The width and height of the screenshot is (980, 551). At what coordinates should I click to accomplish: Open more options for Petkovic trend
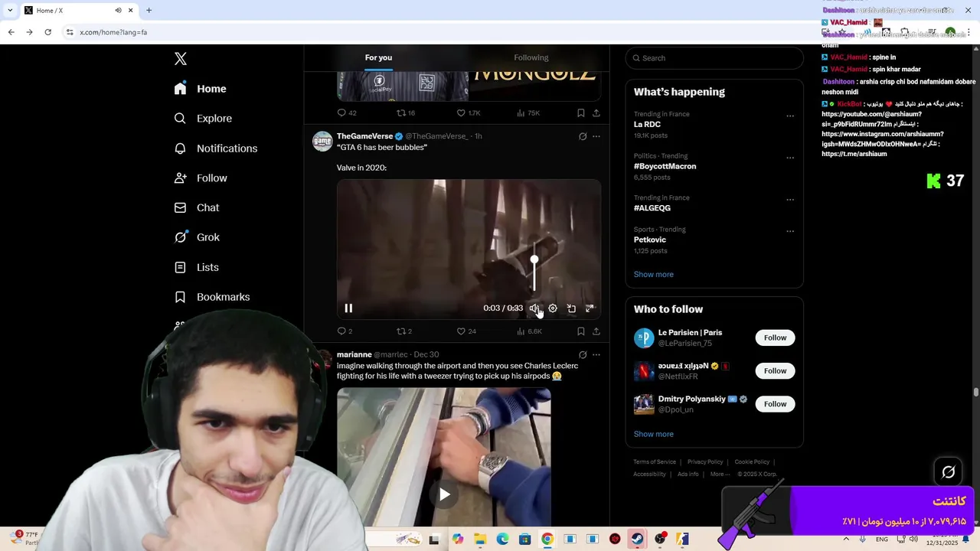(790, 231)
